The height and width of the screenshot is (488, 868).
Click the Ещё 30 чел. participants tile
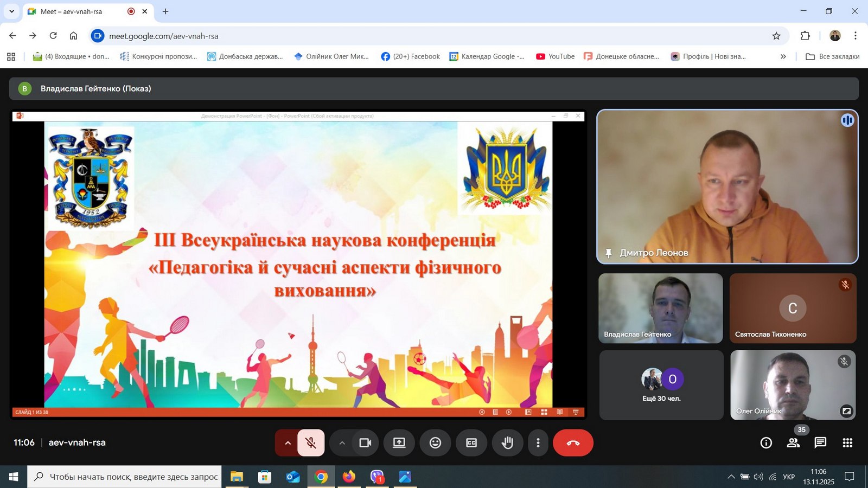click(661, 386)
